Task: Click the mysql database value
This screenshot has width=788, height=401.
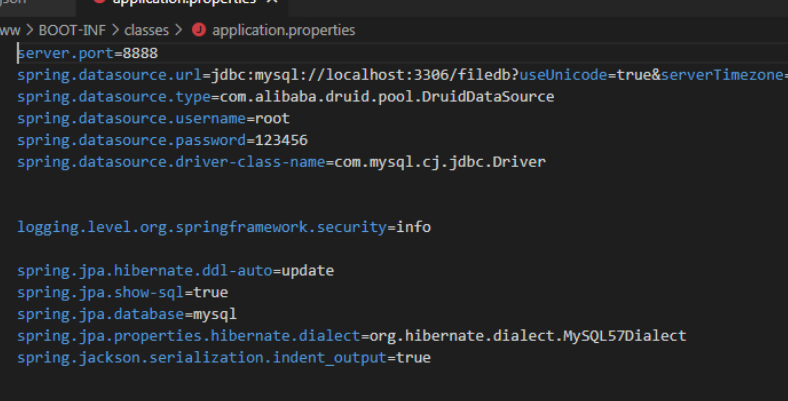Action: pyautogui.click(x=215, y=315)
